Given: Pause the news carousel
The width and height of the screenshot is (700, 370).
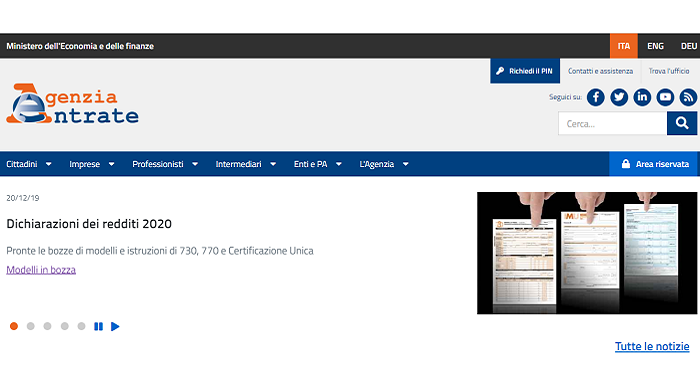Looking at the screenshot, I should pyautogui.click(x=98, y=326).
